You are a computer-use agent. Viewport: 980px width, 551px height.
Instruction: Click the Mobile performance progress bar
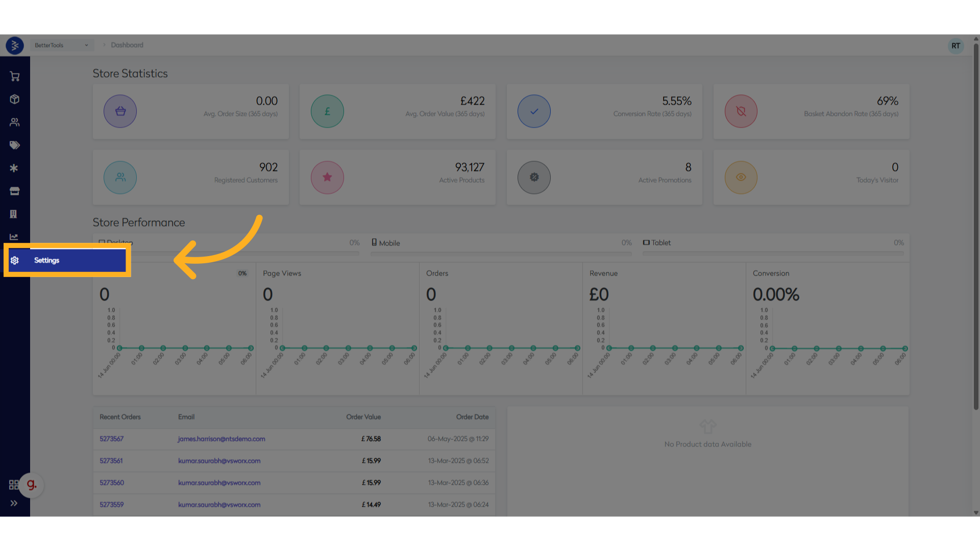pyautogui.click(x=501, y=254)
